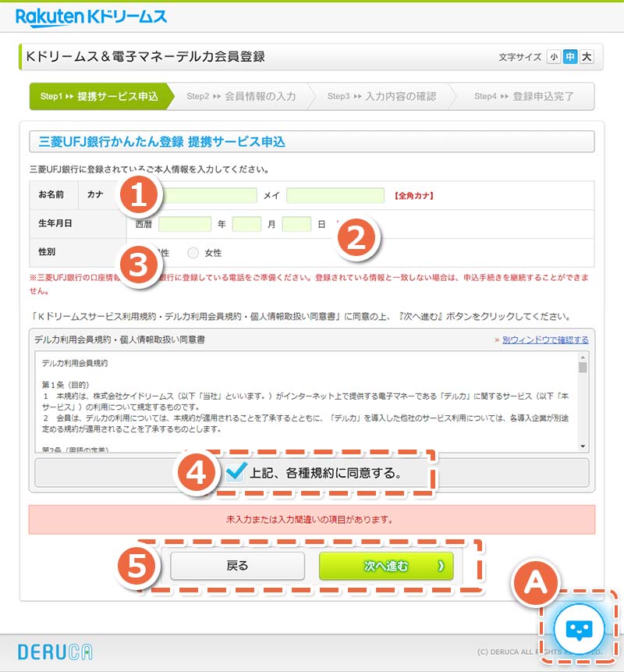Image resolution: width=624 pixels, height=672 pixels.
Task: Select Step2 会員情報の入力 step tab
Action: (x=241, y=97)
